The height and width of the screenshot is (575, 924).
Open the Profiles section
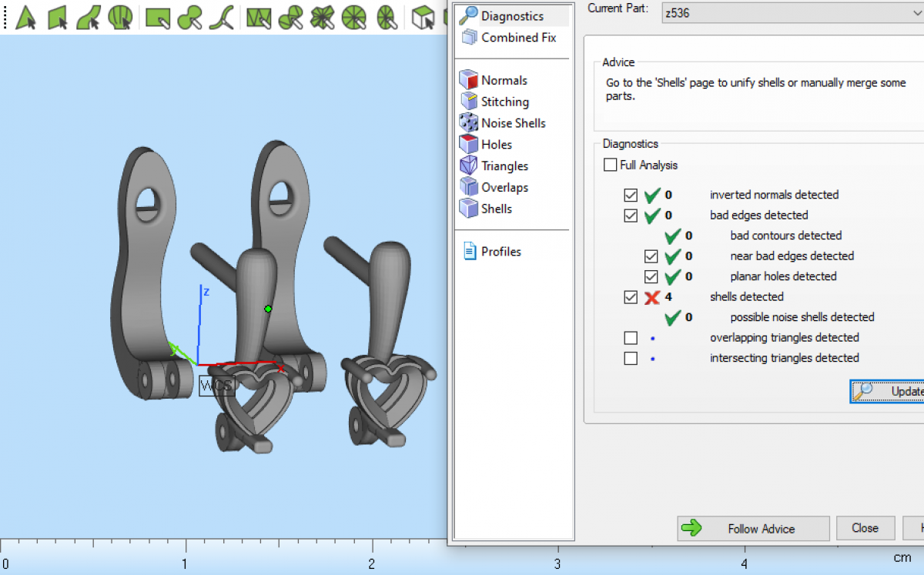[500, 252]
